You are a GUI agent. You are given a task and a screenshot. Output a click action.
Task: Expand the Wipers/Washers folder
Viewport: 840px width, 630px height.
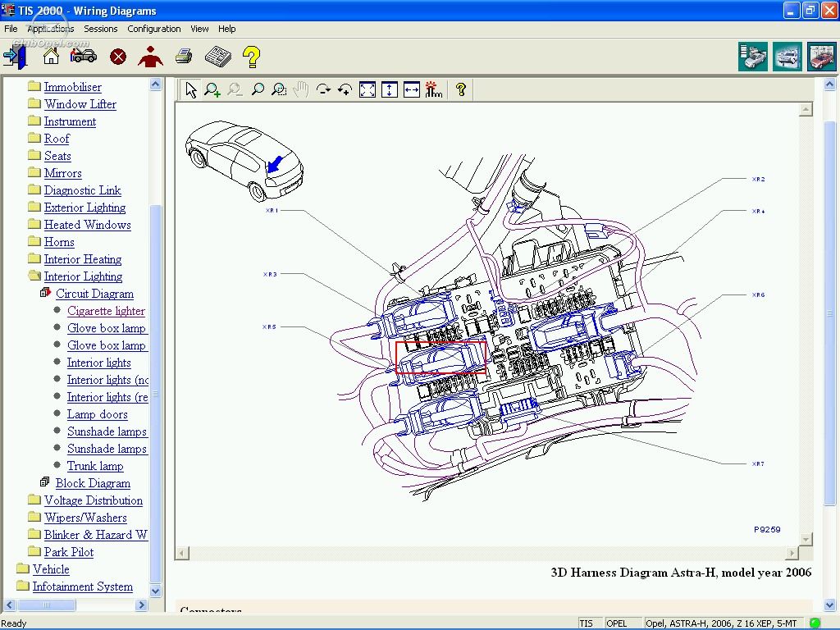coord(34,517)
